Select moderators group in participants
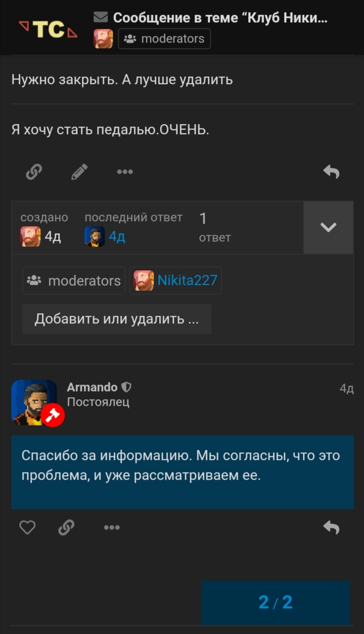364x634 pixels. pyautogui.click(x=74, y=280)
